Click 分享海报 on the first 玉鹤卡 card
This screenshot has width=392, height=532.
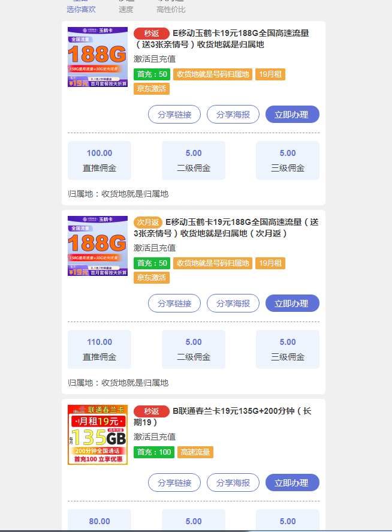click(x=233, y=115)
